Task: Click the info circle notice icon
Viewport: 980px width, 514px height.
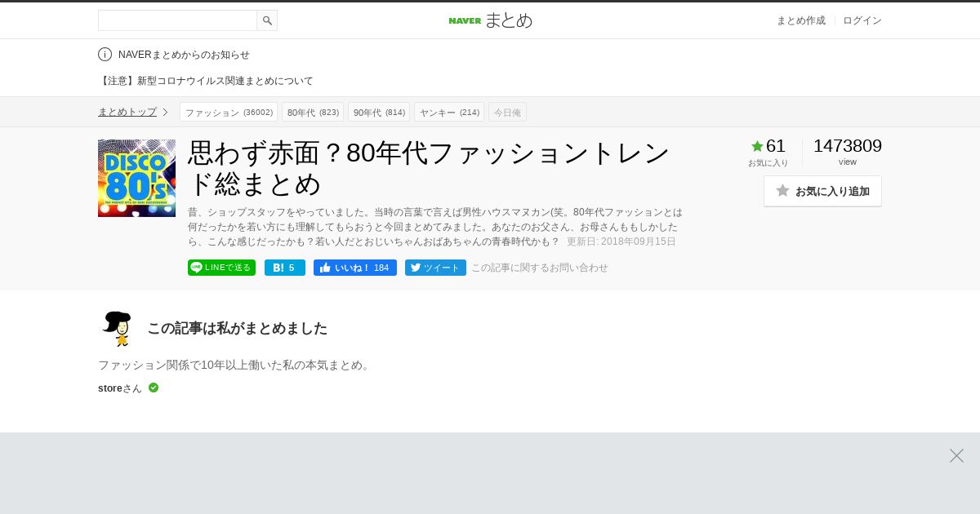Action: point(105,55)
